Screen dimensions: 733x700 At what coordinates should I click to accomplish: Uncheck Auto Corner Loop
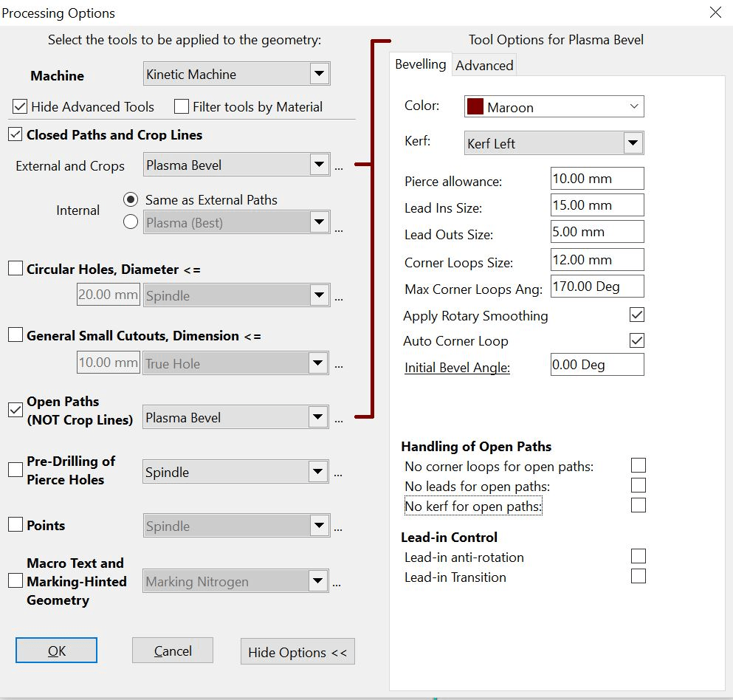[x=638, y=340]
